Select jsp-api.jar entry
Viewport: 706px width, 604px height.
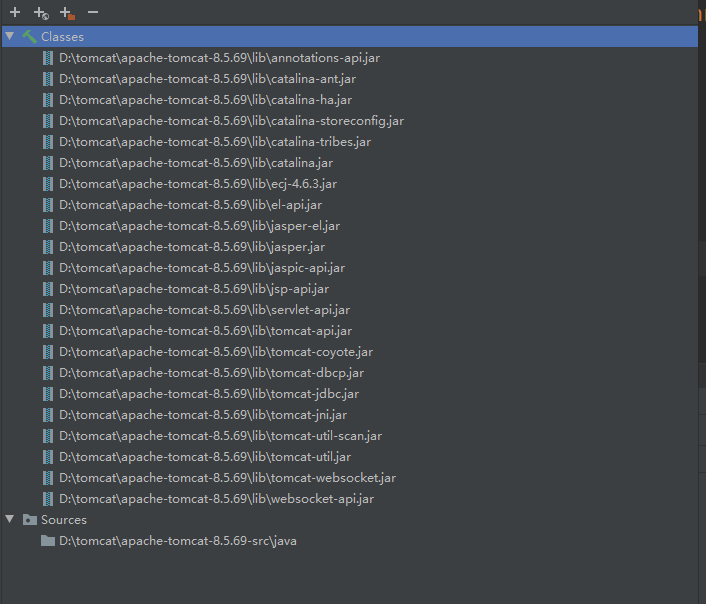click(194, 289)
